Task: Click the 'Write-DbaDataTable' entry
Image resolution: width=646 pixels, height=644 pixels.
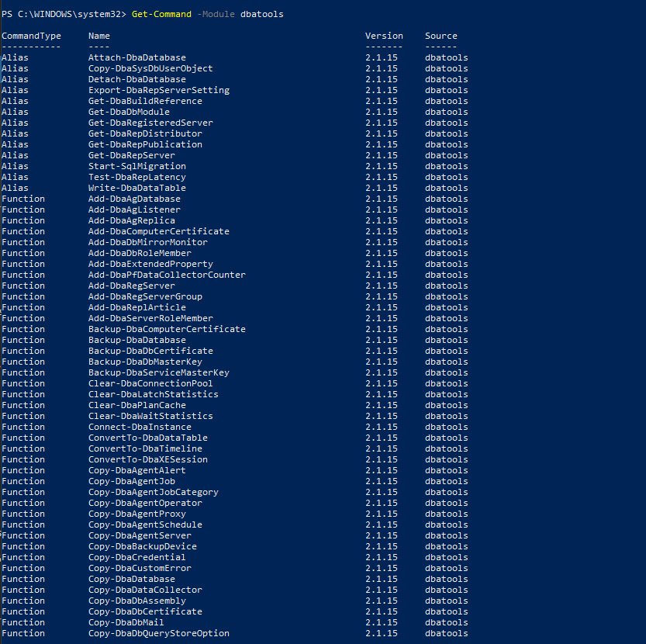Action: [137, 188]
